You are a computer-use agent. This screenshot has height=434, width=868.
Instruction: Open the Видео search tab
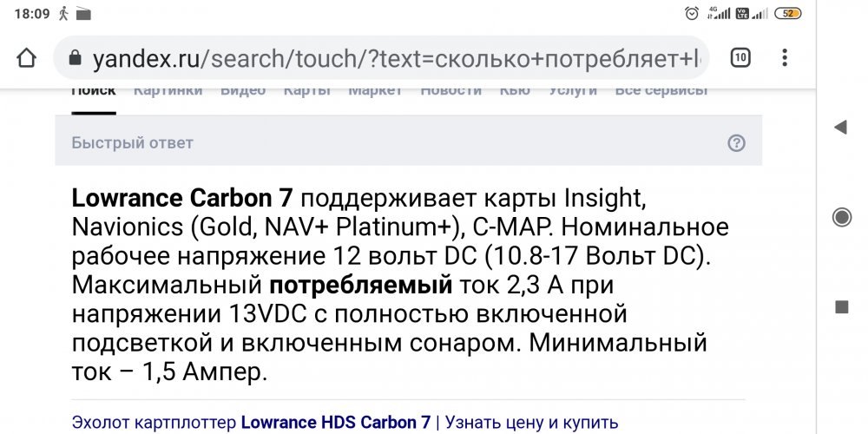click(x=243, y=90)
